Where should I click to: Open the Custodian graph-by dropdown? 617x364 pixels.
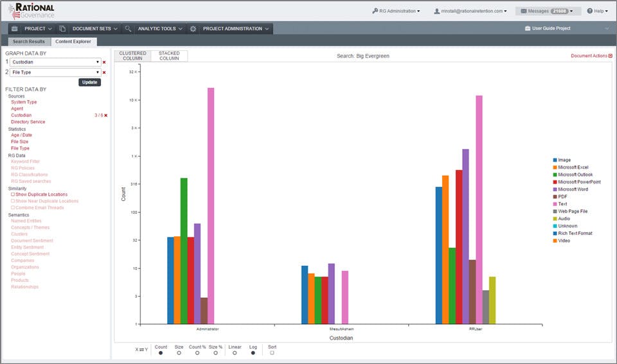click(55, 62)
